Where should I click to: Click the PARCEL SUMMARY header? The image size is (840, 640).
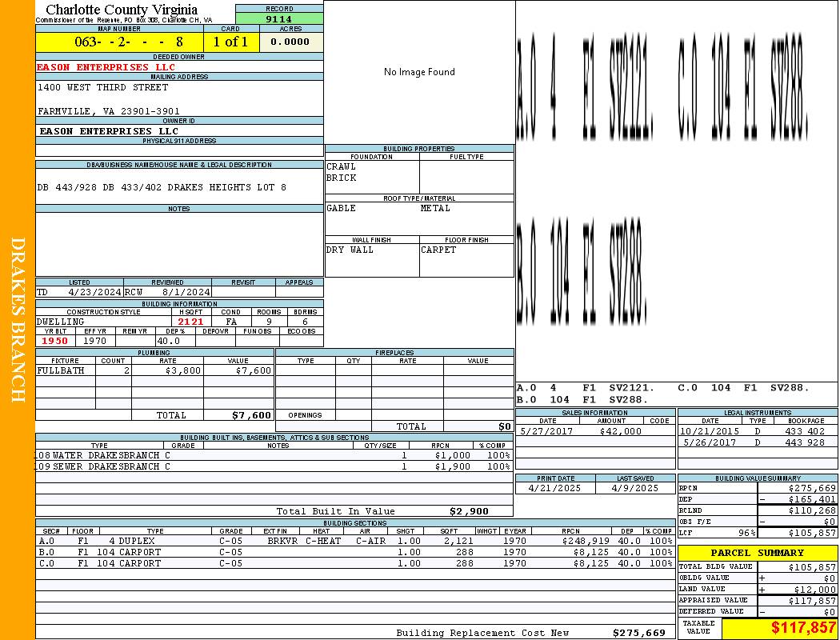point(758,554)
